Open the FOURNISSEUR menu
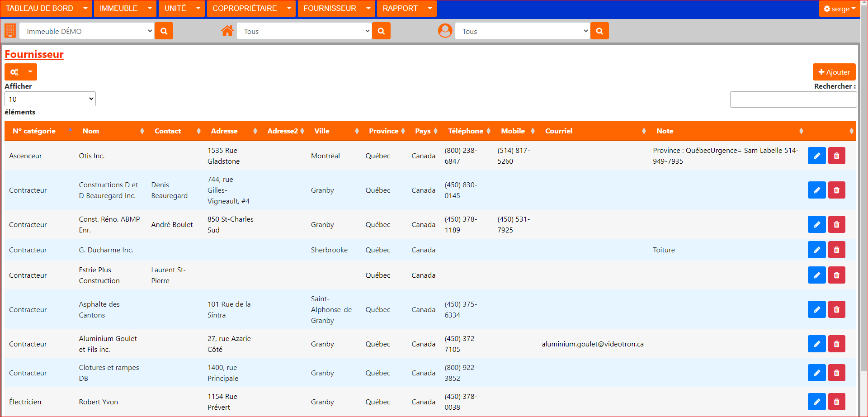868x417 pixels. point(335,9)
